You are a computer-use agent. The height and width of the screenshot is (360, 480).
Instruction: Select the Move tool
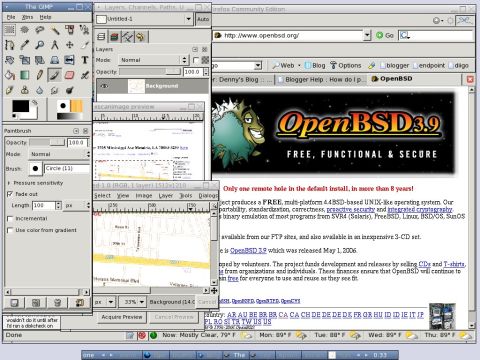(x=70, y=45)
